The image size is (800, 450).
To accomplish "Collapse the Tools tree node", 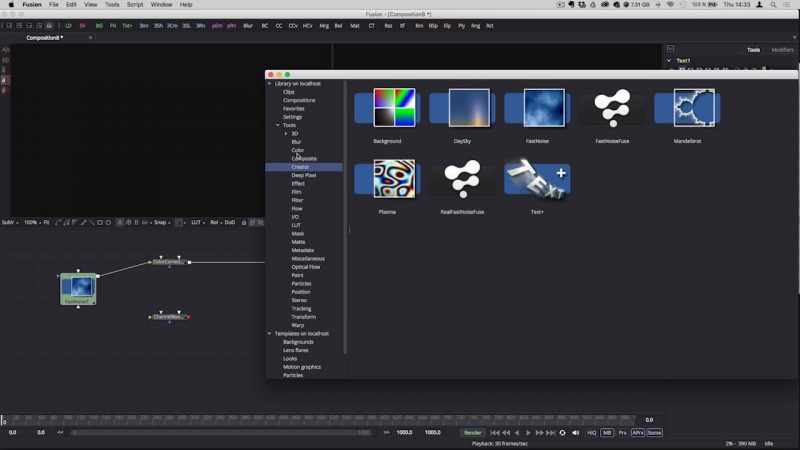I will coord(278,125).
